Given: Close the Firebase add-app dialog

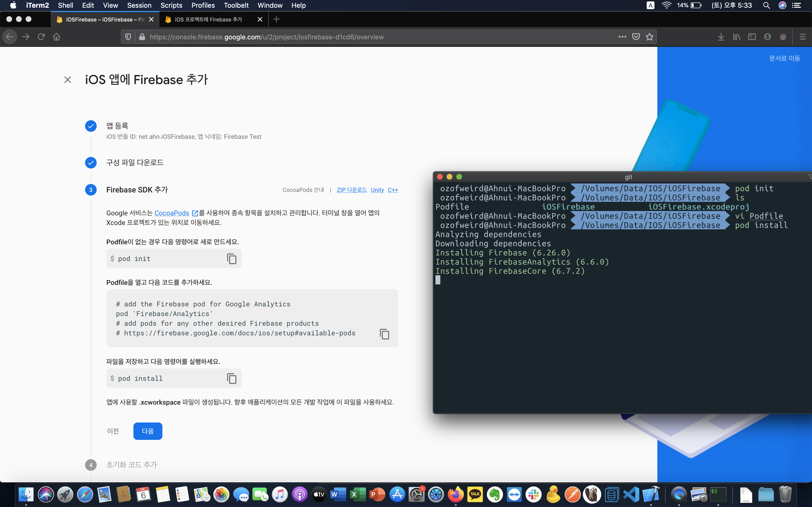Looking at the screenshot, I should pos(68,79).
